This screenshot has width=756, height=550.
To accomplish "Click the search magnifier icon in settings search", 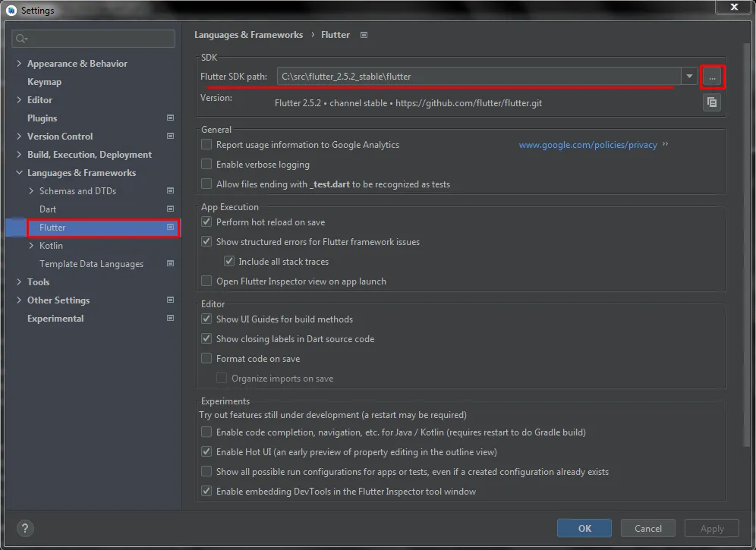I will coord(21,39).
